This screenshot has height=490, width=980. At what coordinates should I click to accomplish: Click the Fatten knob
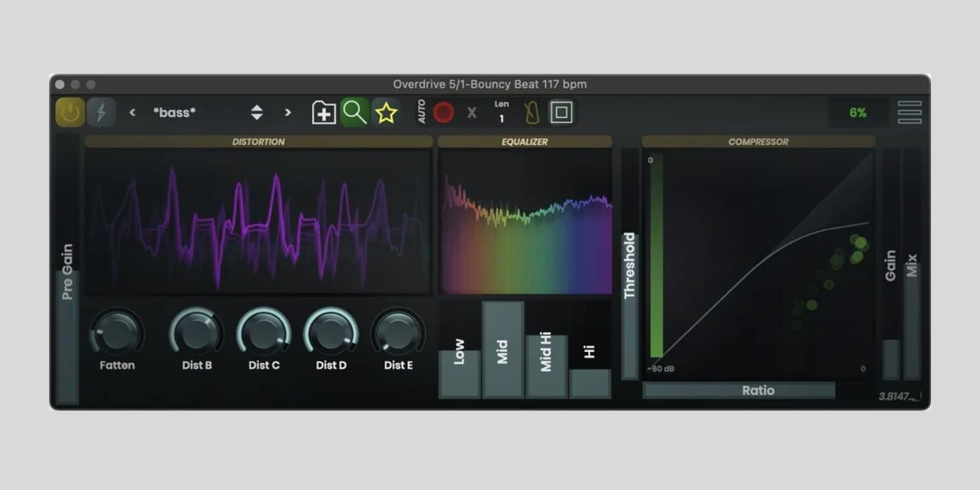tap(117, 332)
